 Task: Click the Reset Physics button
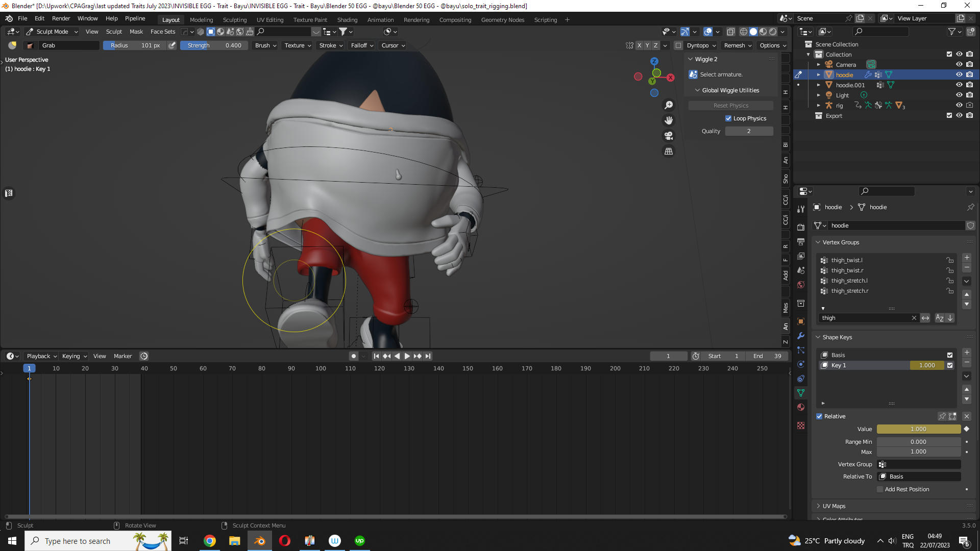click(x=730, y=106)
